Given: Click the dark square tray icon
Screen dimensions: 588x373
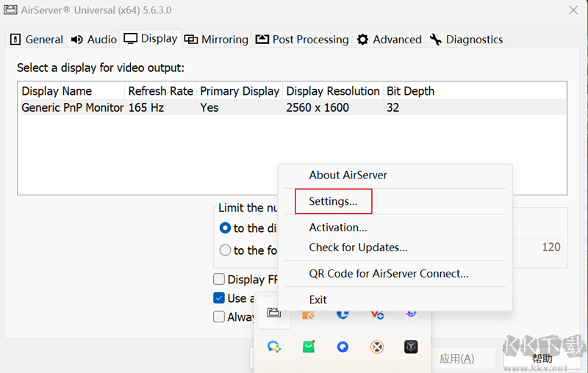Looking at the screenshot, I should [411, 347].
